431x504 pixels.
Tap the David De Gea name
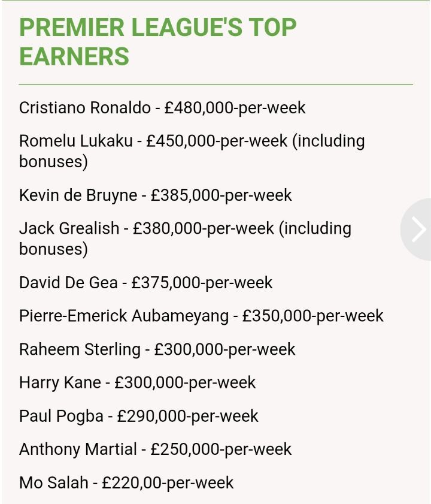tap(68, 283)
